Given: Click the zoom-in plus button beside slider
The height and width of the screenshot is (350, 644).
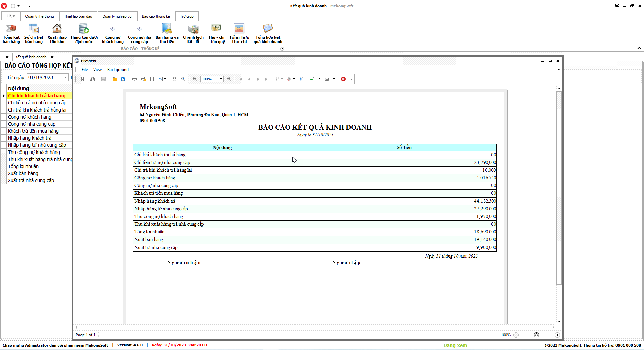Looking at the screenshot, I should click(557, 335).
